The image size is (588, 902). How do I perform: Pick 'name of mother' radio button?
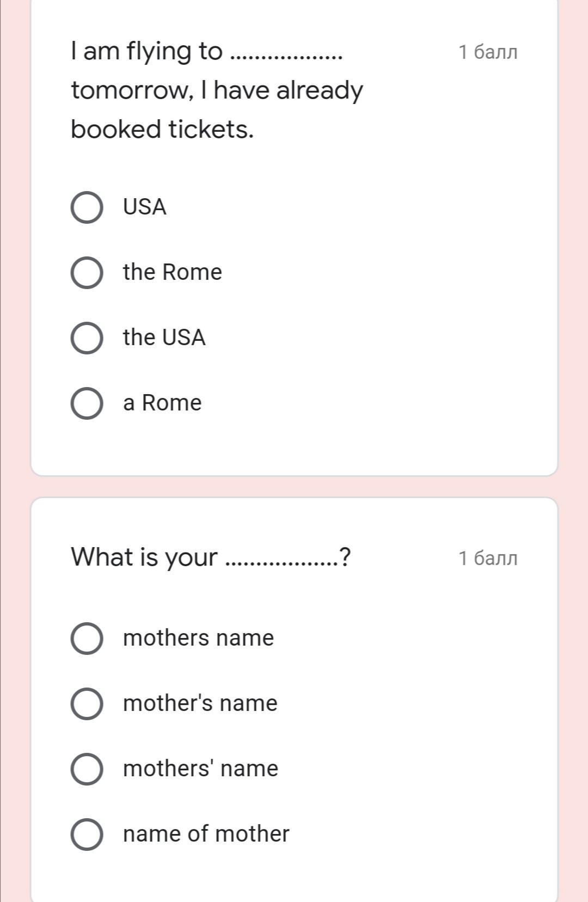(87, 834)
